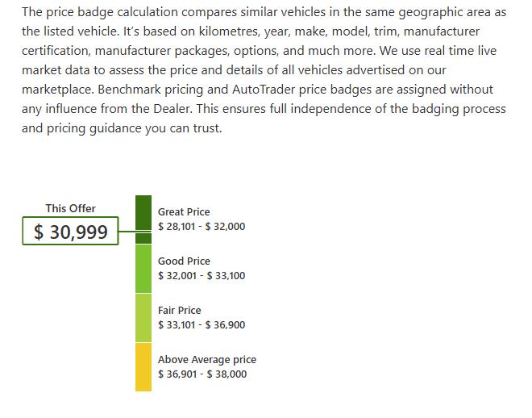Click the $ 28,101 - $ 32,000 range text
This screenshot has width=532, height=418.
202,227
